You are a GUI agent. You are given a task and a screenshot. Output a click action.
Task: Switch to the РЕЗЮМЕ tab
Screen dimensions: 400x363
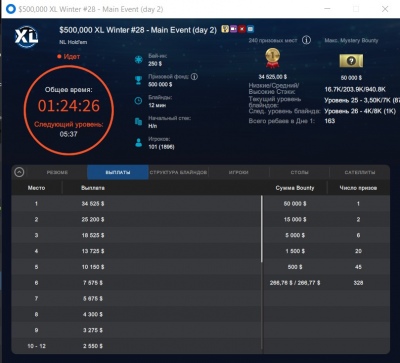pyautogui.click(x=57, y=172)
